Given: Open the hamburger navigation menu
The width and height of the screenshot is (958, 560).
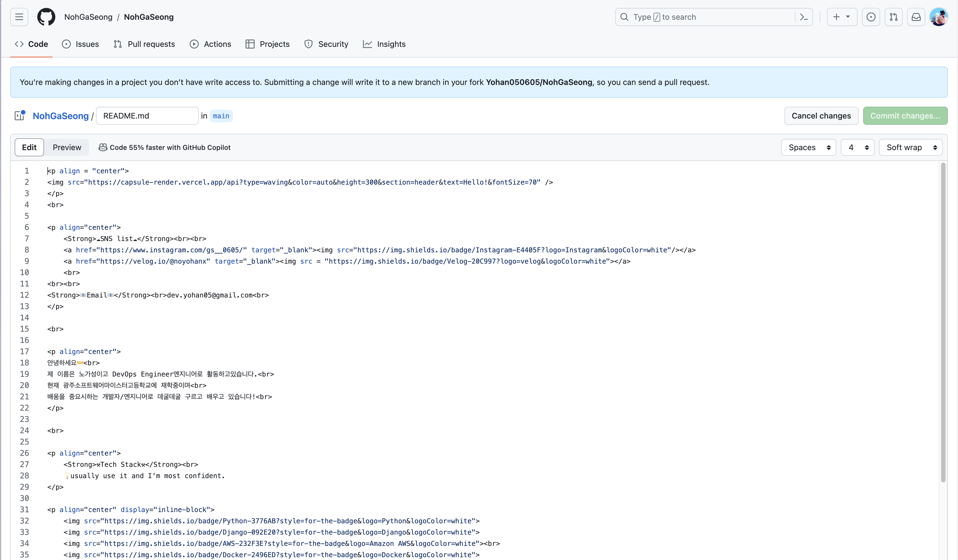Looking at the screenshot, I should tap(19, 17).
